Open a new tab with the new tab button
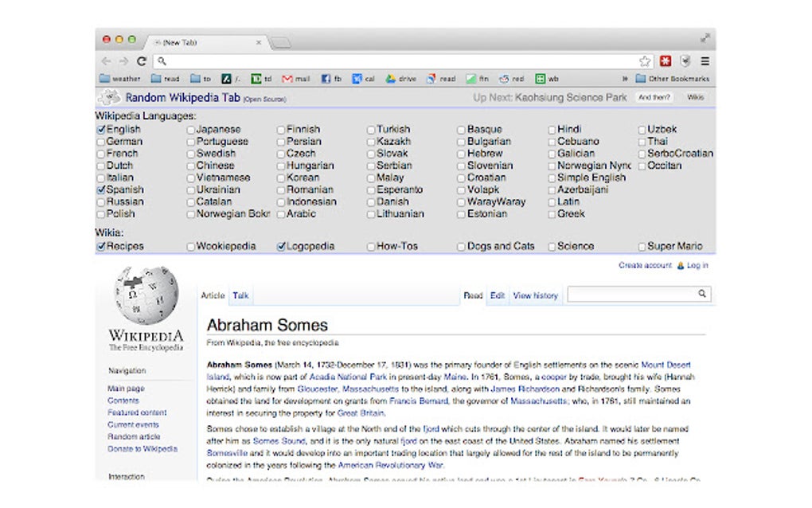 (x=281, y=43)
